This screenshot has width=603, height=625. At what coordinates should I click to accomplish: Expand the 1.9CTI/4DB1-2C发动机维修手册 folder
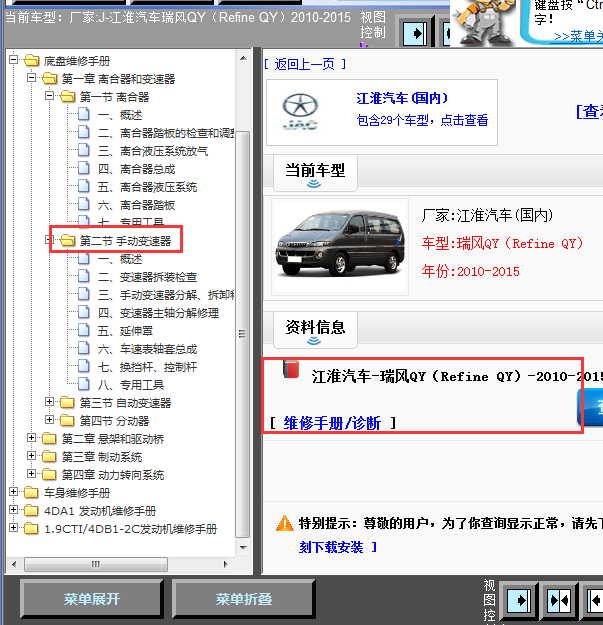14,528
